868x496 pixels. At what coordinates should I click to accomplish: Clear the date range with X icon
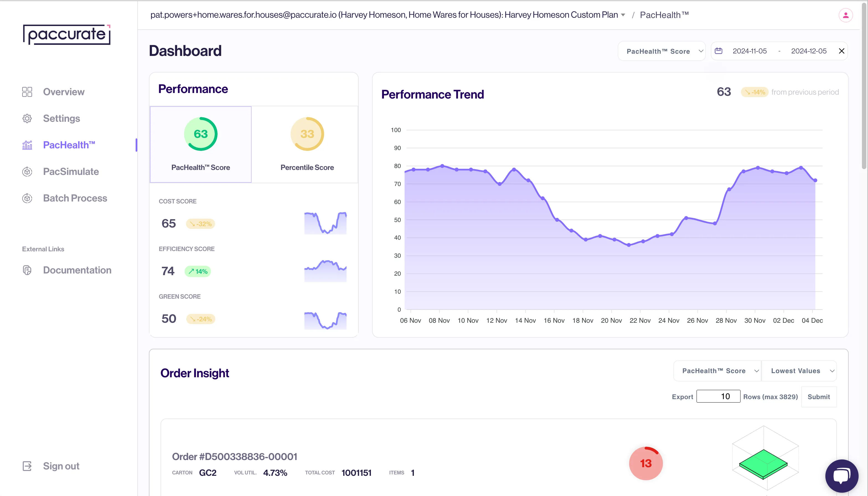[x=841, y=51]
